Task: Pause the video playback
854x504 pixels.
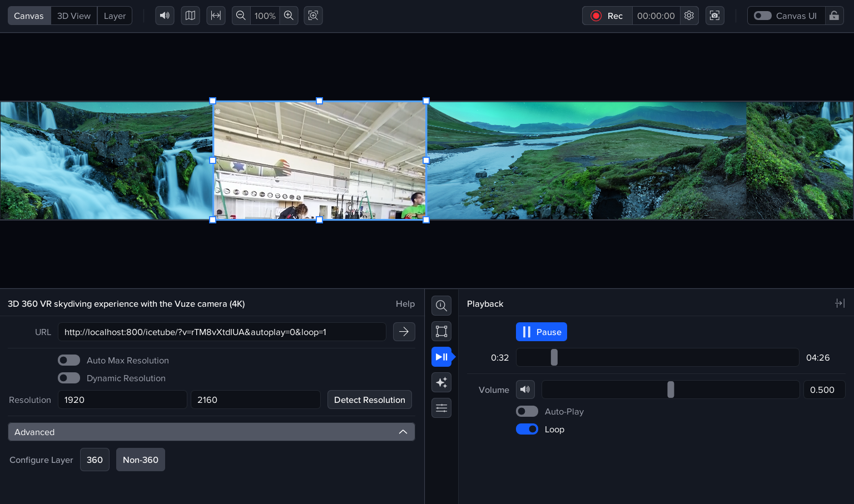Action: (x=541, y=332)
